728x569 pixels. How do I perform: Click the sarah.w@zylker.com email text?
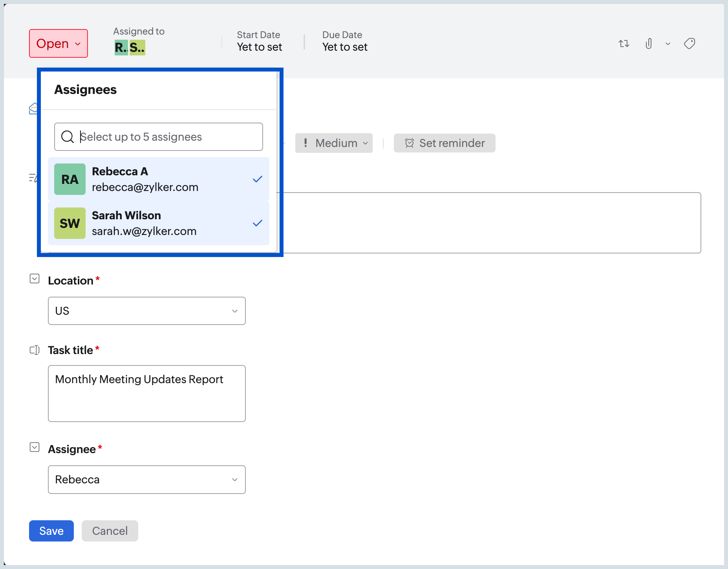pos(144,231)
